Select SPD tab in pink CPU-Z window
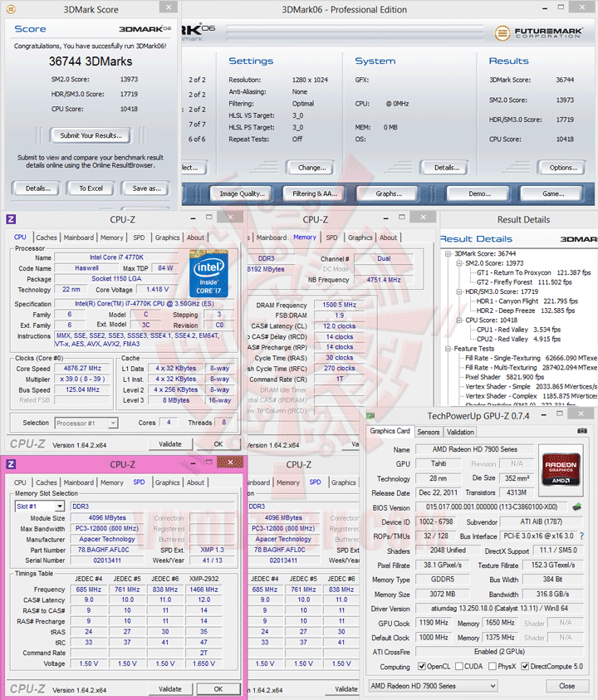Image resolution: width=598 pixels, height=700 pixels. 139,482
